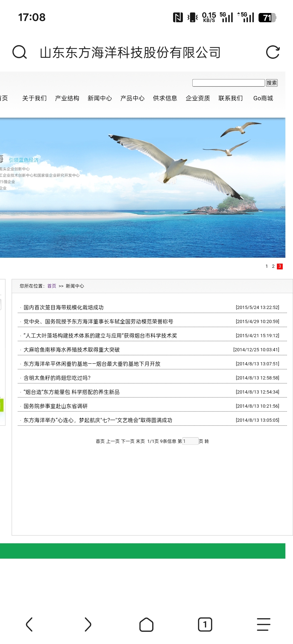Screen dimensions: 293x644
Task: Switch banner to slide 2
Action: (x=273, y=266)
